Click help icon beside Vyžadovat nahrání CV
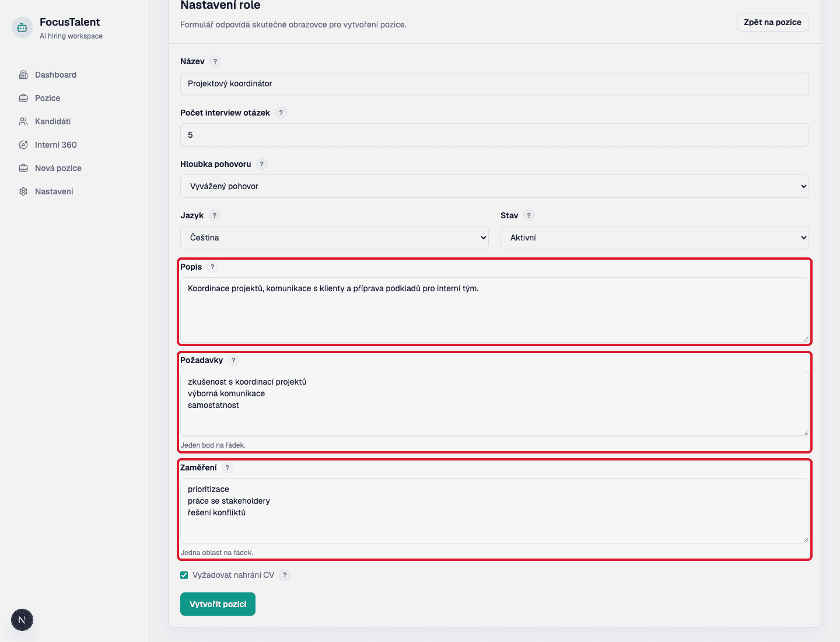 tap(285, 575)
